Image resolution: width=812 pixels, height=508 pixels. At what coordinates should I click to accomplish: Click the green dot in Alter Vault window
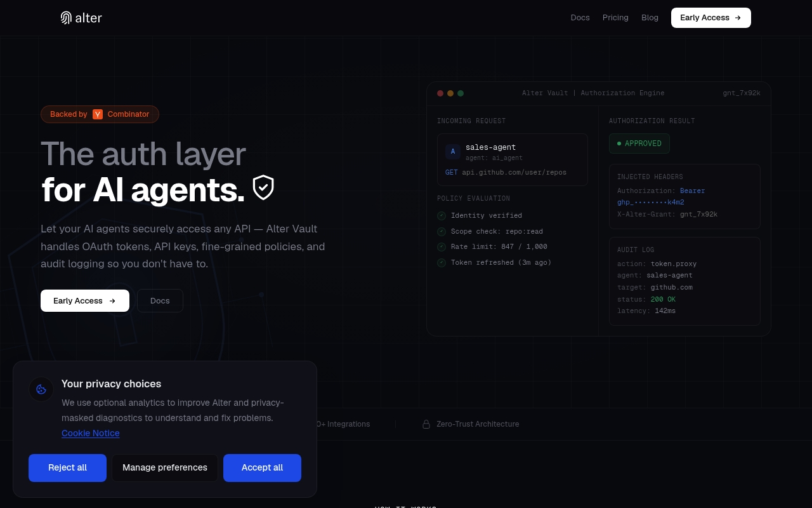point(461,93)
